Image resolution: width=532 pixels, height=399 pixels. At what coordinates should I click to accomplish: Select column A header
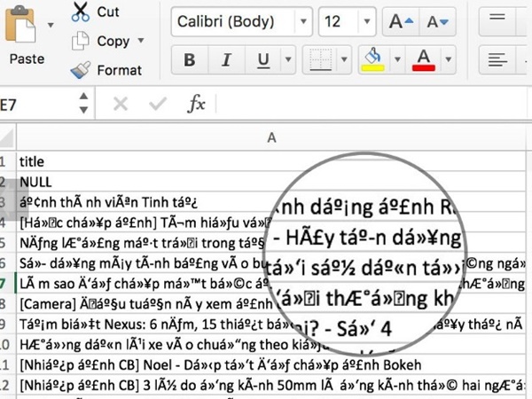click(271, 137)
